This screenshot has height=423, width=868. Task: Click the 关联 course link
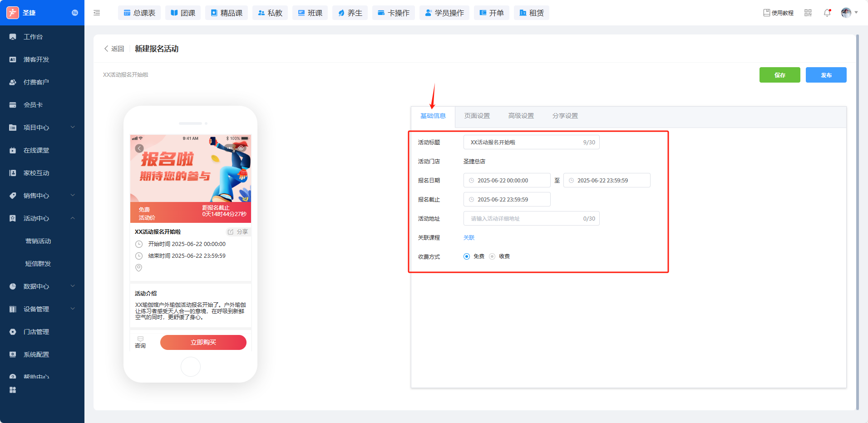[x=469, y=237]
